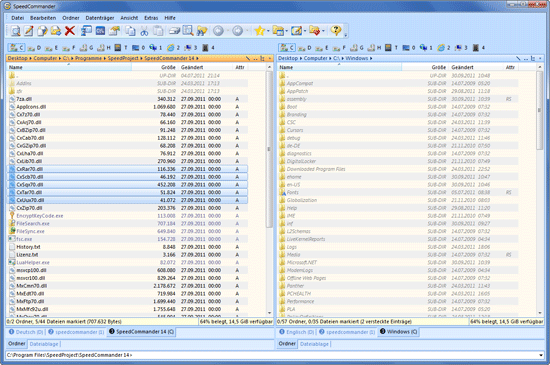Image resolution: width=550 pixels, height=365 pixels.
Task: Select entry 4 in right panel drive bar
Action: 478,47
